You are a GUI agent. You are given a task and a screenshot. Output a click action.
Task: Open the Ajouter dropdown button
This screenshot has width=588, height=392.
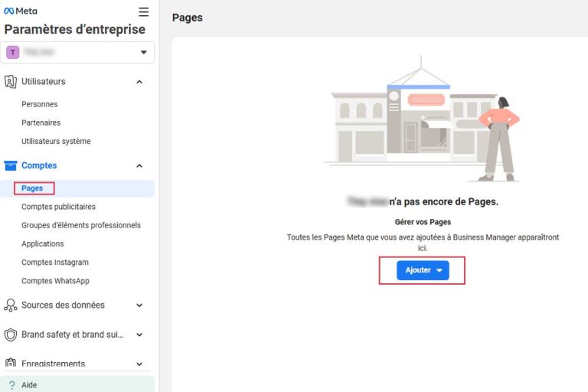point(423,270)
